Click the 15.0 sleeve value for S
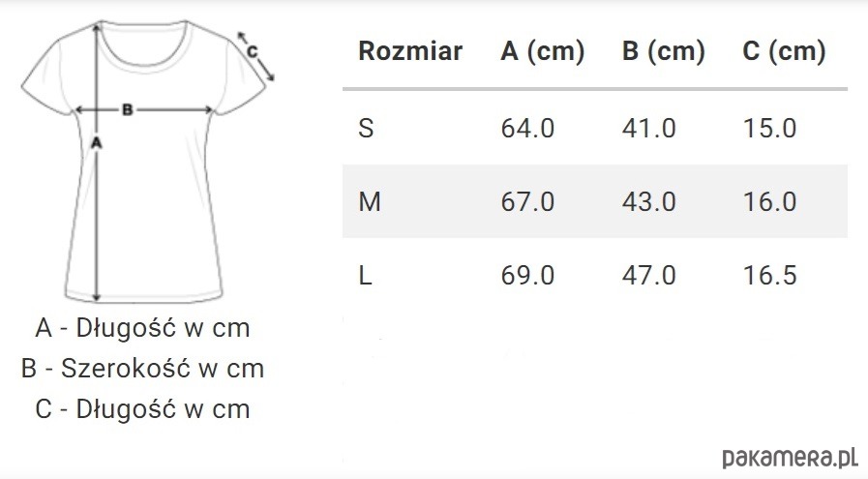Image resolution: width=868 pixels, height=479 pixels. click(x=769, y=128)
